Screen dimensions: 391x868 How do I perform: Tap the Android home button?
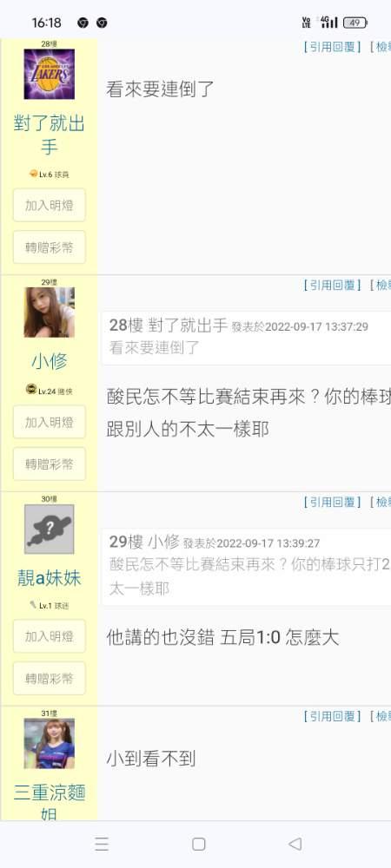pos(199,845)
